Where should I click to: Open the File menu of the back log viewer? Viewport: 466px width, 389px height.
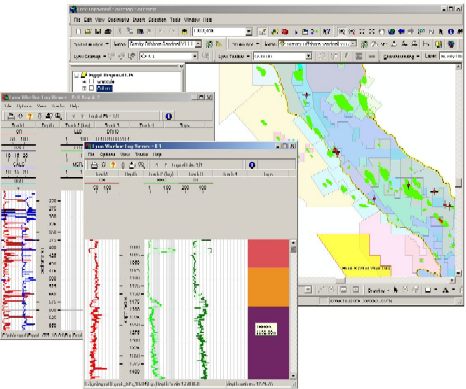click(7, 106)
